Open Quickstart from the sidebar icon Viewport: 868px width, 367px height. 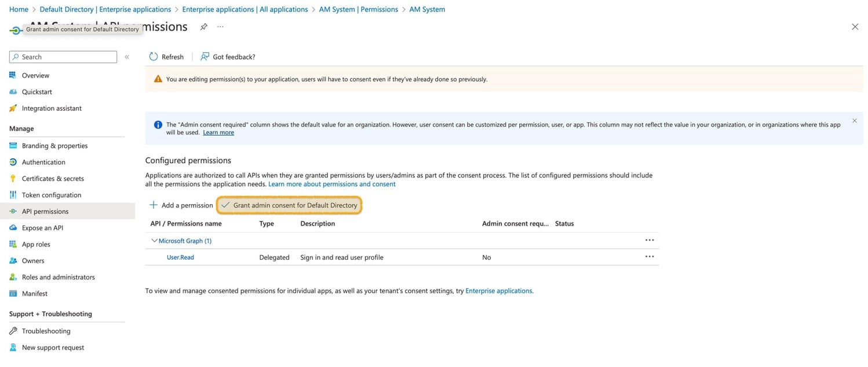[x=12, y=92]
